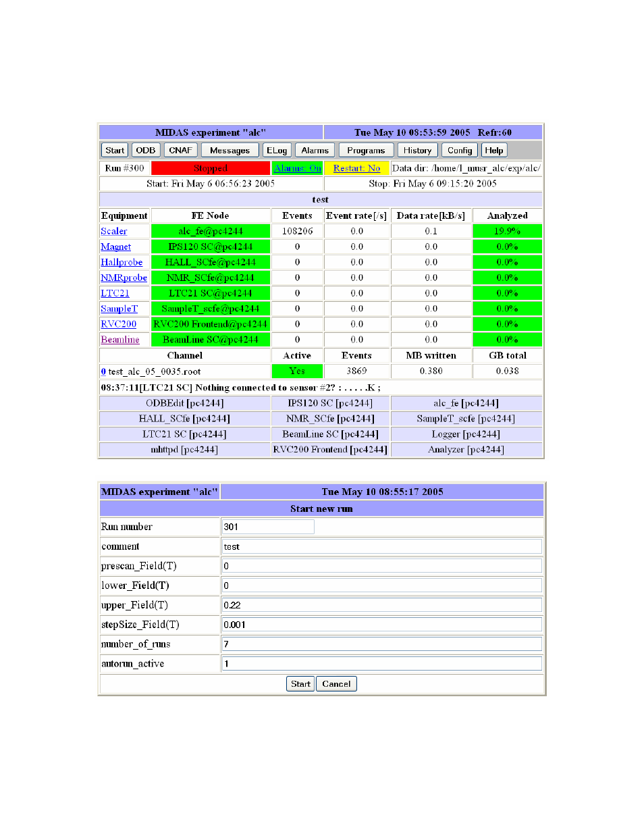Click the LTC21 SC sensor message line

point(321,388)
